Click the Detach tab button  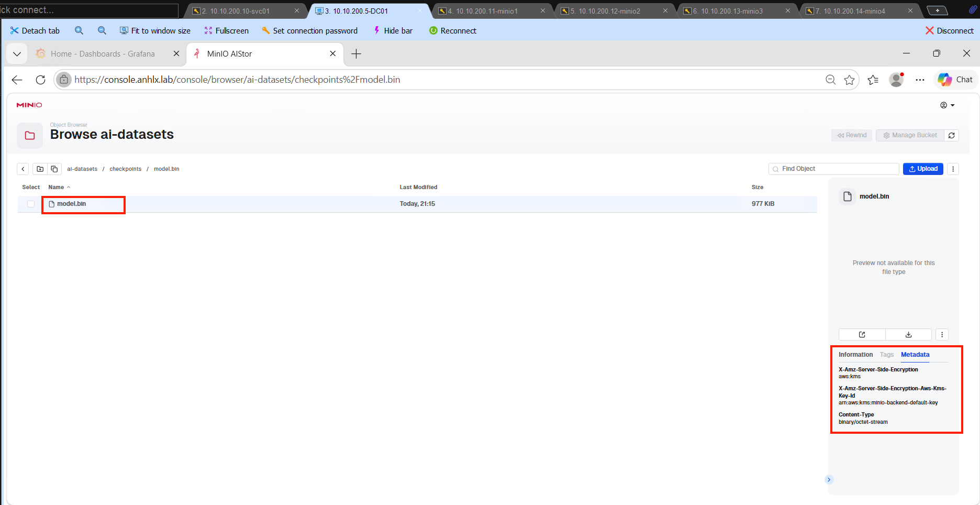(35, 31)
